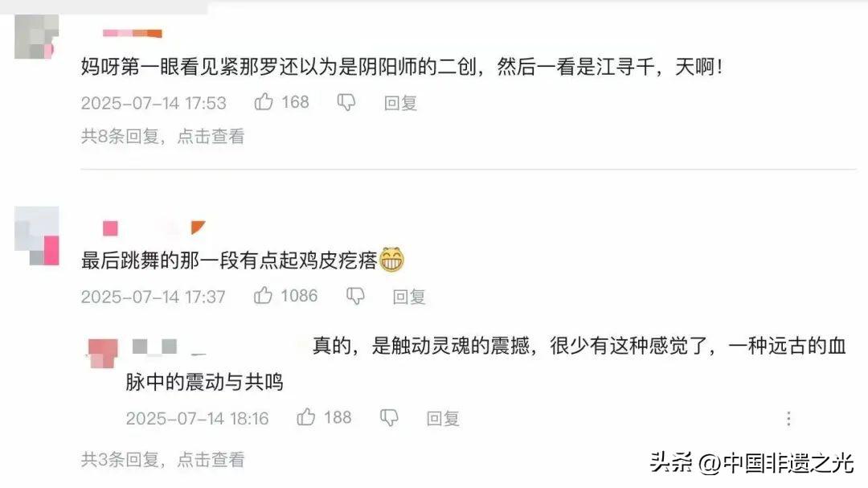The height and width of the screenshot is (488, 868).
Task: Open the second commenter's username
Action: (x=154, y=228)
